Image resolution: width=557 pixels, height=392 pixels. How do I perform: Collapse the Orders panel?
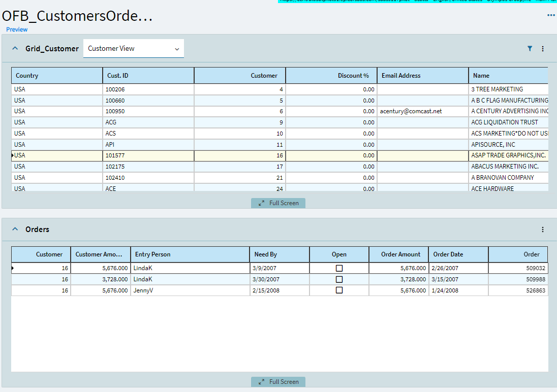click(x=15, y=229)
